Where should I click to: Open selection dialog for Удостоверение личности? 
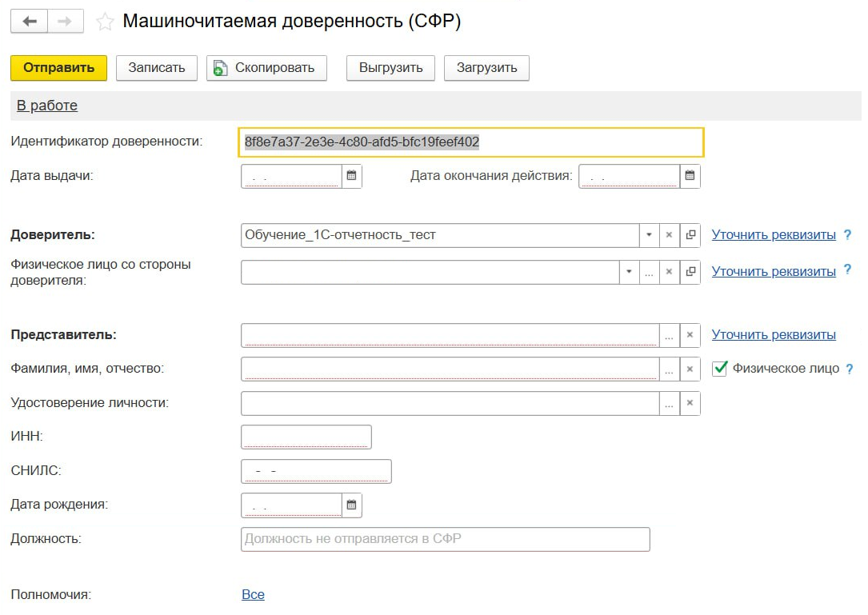pyautogui.click(x=670, y=404)
